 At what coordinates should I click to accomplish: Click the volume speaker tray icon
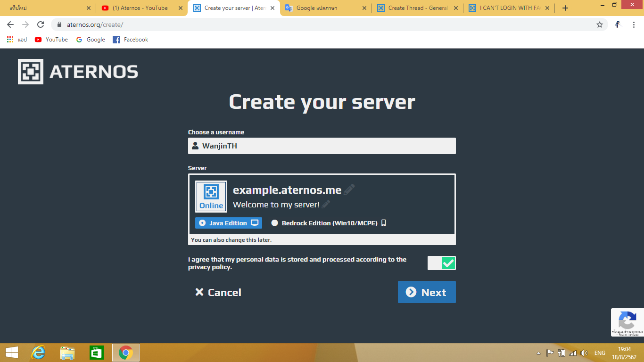pyautogui.click(x=584, y=353)
